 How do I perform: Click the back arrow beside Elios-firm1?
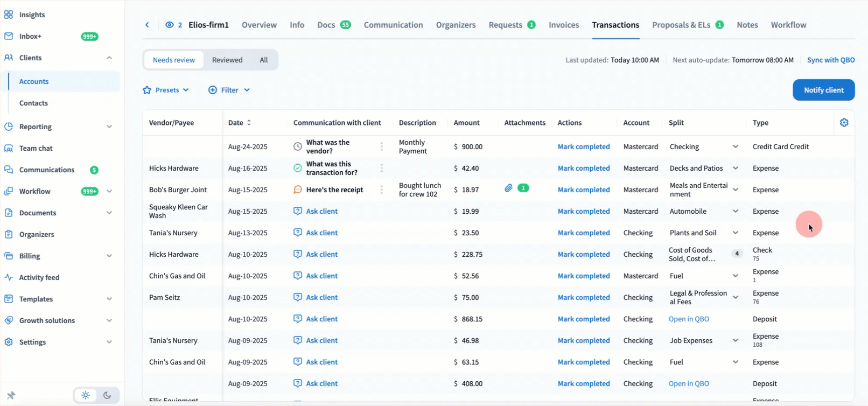[147, 25]
